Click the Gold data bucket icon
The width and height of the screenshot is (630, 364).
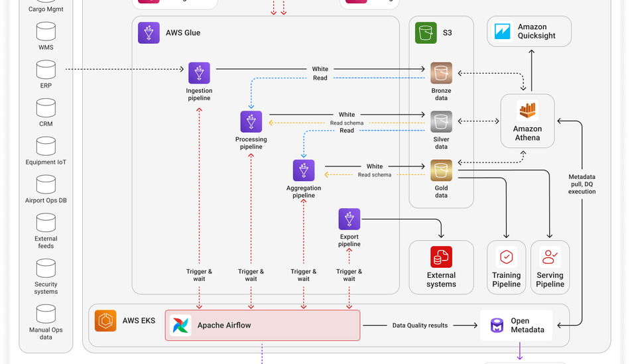pos(441,170)
